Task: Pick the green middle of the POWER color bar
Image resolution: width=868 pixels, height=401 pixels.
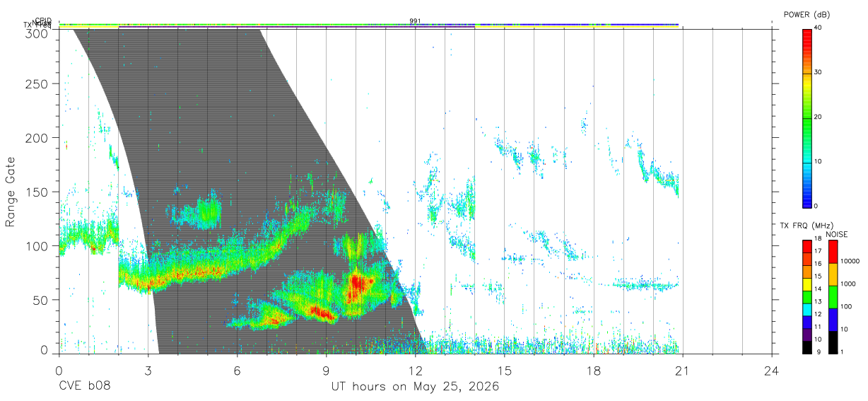Action: 807,117
